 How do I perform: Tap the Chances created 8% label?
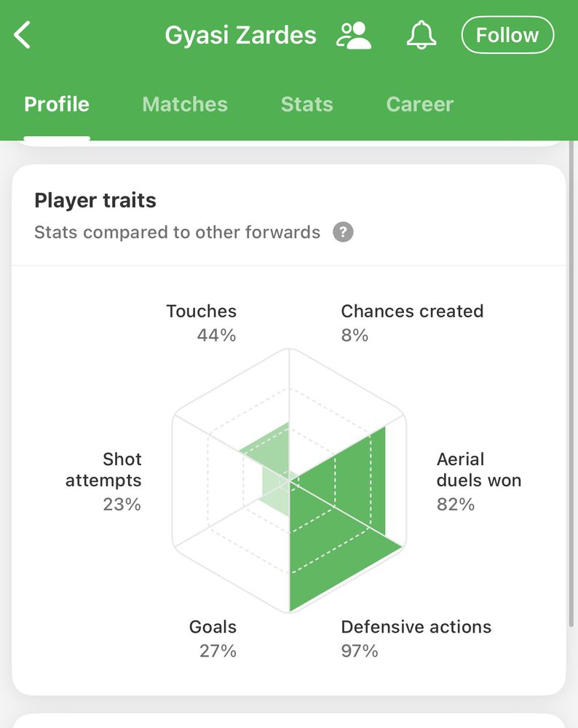[412, 323]
